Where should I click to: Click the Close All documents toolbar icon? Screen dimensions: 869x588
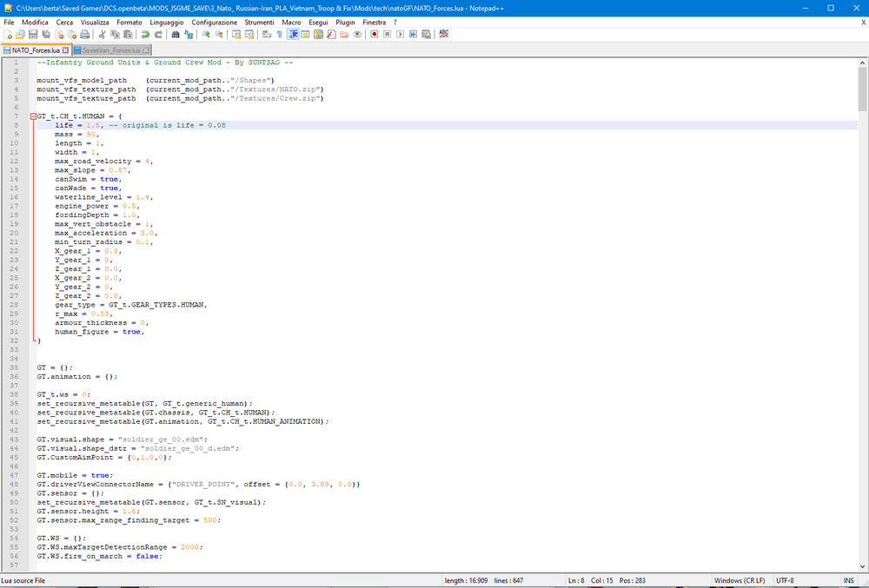71,35
